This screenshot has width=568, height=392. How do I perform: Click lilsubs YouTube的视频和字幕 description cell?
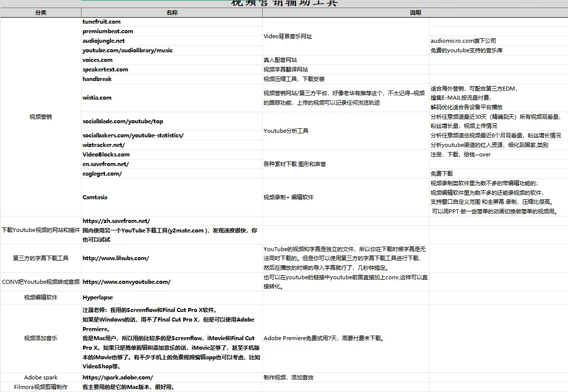(346, 258)
